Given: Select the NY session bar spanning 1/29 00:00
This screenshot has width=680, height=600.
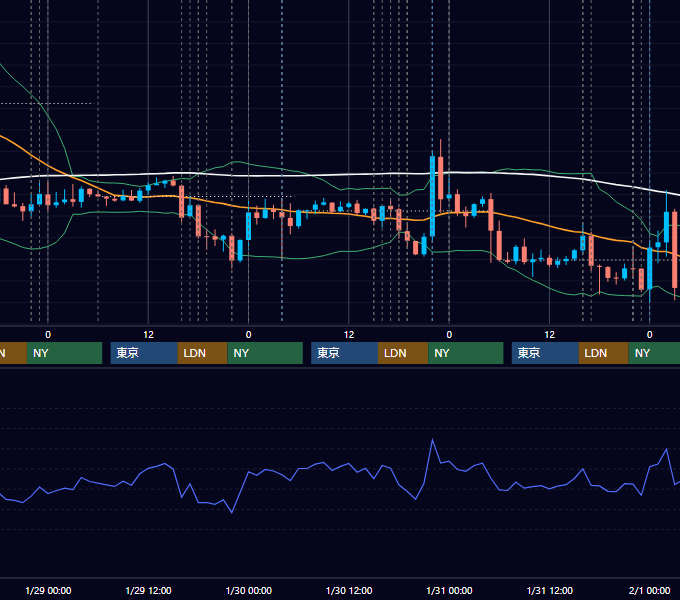Looking at the screenshot, I should pos(64,353).
